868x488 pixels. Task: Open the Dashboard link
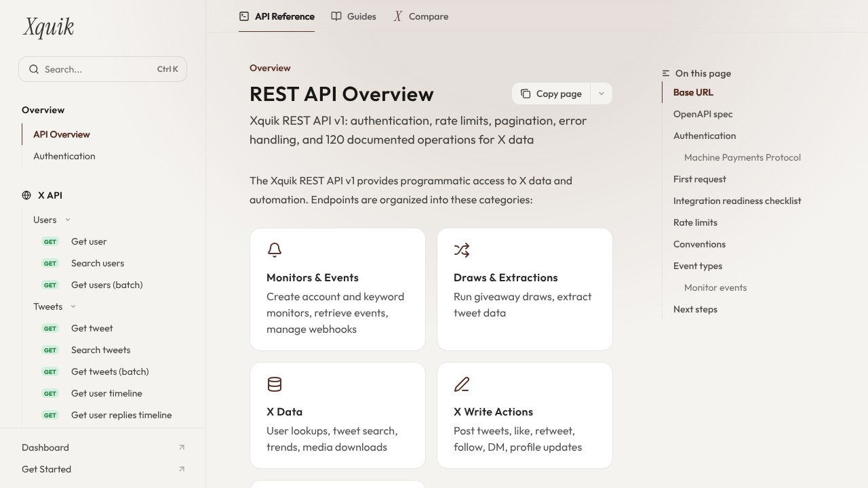click(x=45, y=447)
